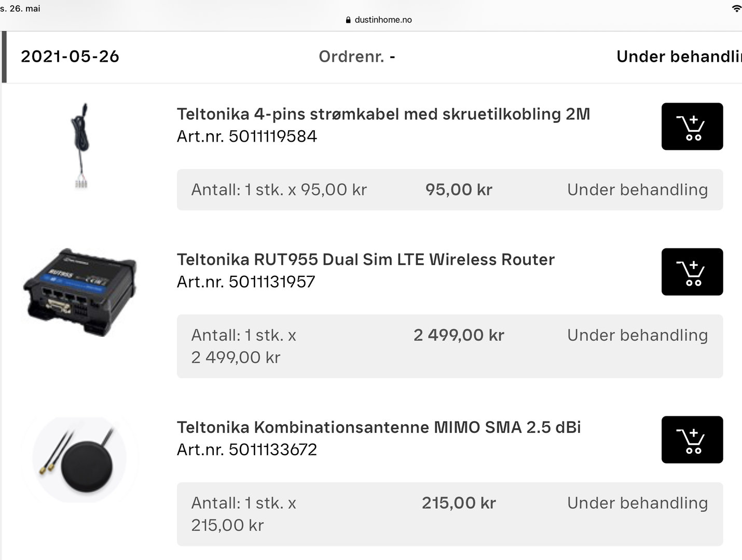Screen dimensions: 742x560
Task: Open Teltonika Kombinationsantenne MIMO SMA link
Action: pyautogui.click(x=379, y=427)
